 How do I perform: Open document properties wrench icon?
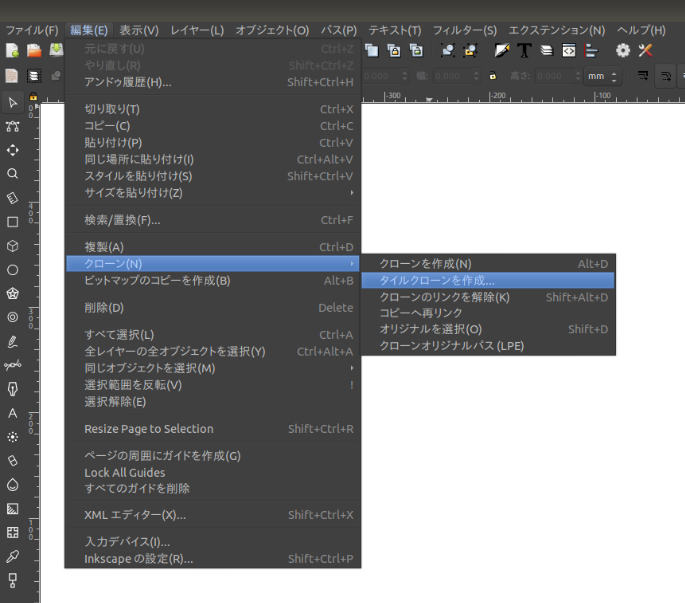pos(645,50)
